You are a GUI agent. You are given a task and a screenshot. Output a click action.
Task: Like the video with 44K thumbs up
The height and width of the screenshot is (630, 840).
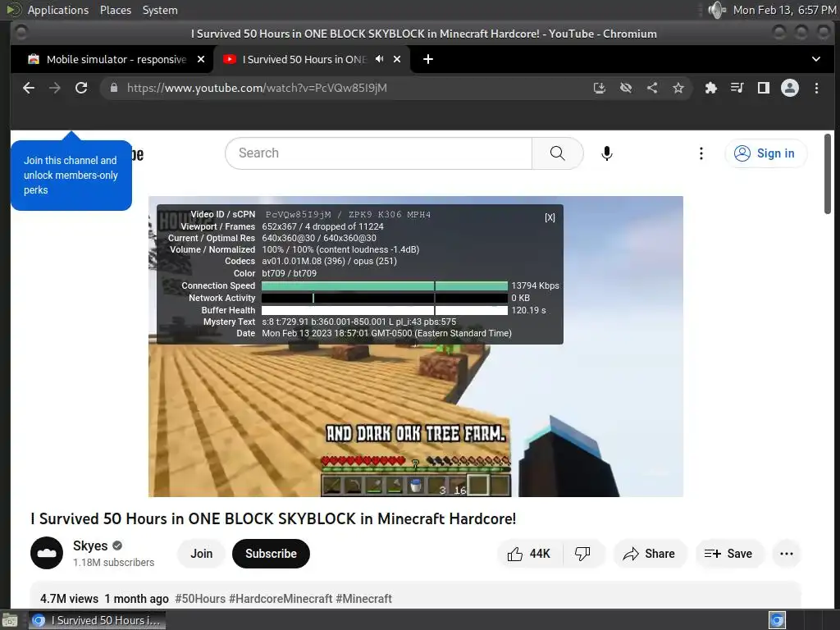click(x=529, y=554)
